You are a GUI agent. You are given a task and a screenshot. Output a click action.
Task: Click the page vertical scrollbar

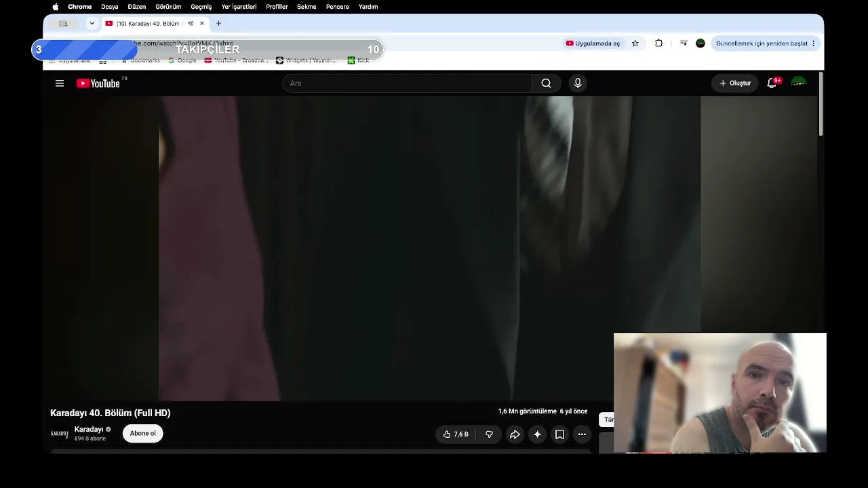point(821,104)
